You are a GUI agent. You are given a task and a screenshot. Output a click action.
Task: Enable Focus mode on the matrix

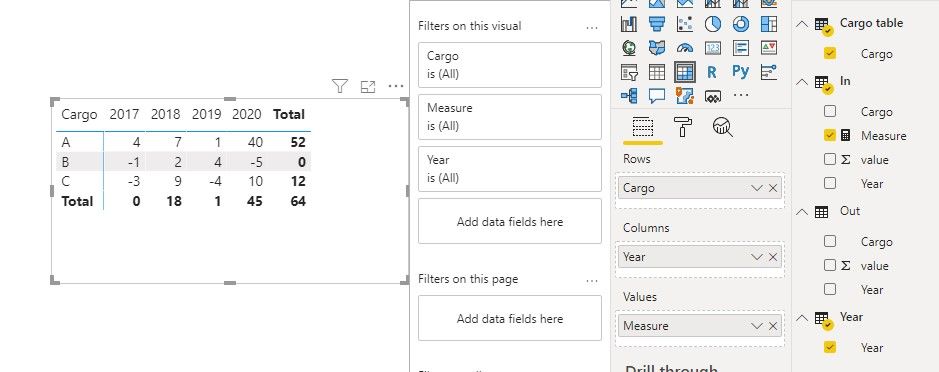coord(368,86)
